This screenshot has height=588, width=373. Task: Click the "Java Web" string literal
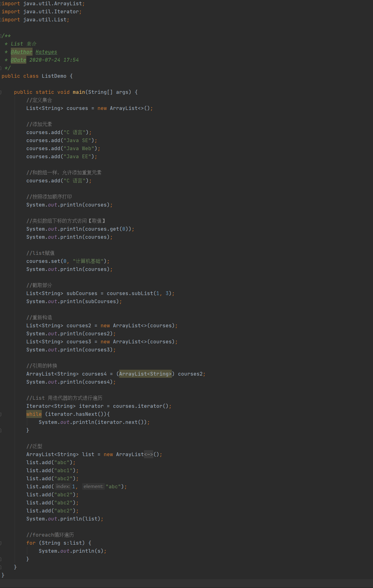[x=79, y=149]
